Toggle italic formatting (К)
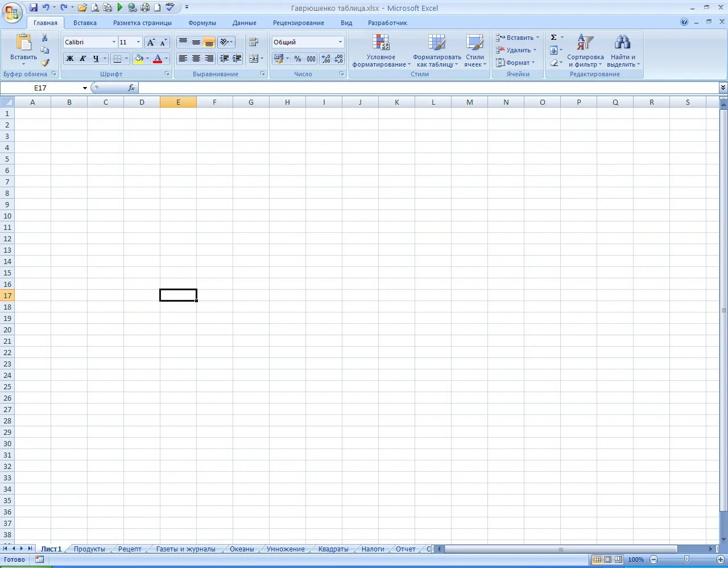 pos(83,58)
